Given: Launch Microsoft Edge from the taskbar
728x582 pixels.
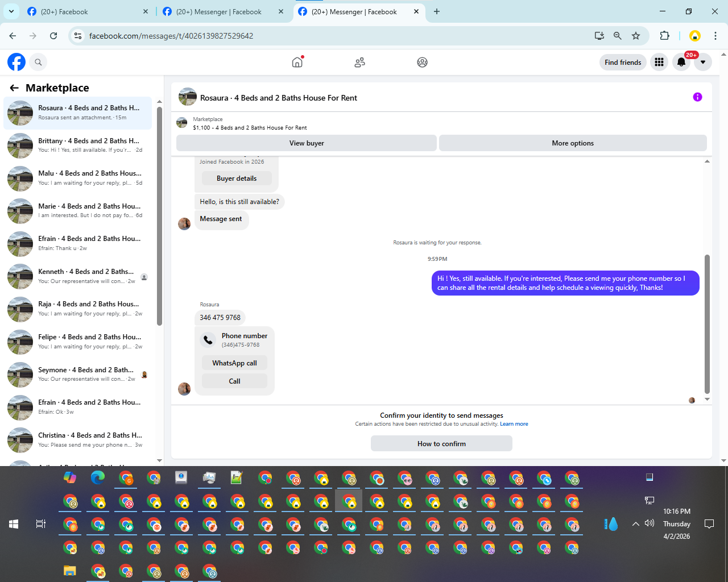Looking at the screenshot, I should click(x=98, y=477).
